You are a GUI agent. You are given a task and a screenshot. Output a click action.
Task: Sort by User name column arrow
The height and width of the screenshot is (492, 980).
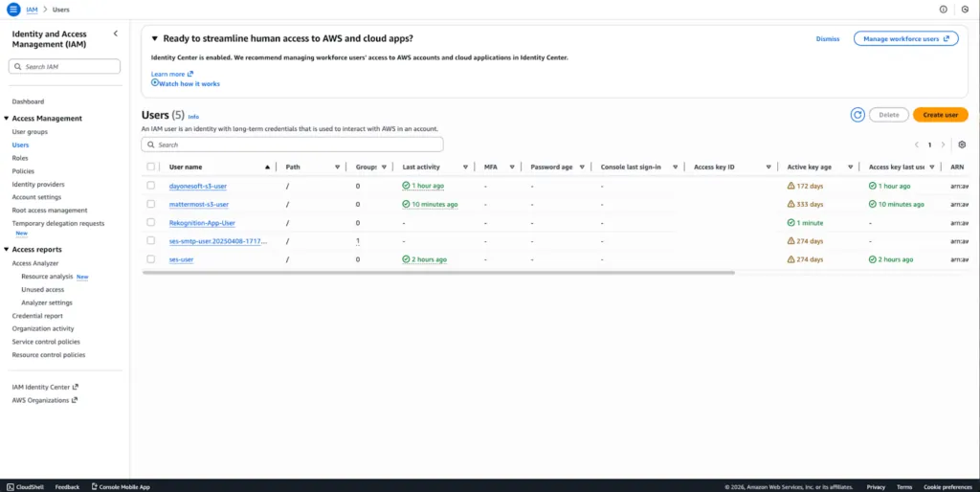click(x=268, y=167)
